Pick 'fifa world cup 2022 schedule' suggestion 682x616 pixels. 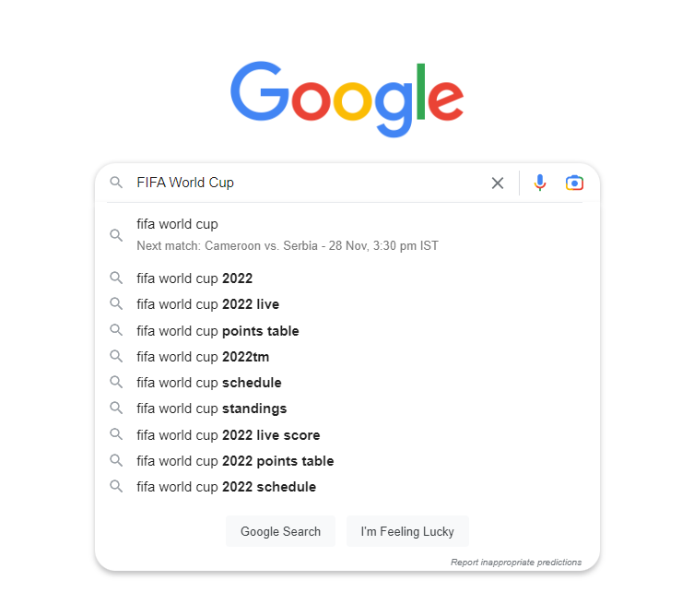[x=226, y=487]
